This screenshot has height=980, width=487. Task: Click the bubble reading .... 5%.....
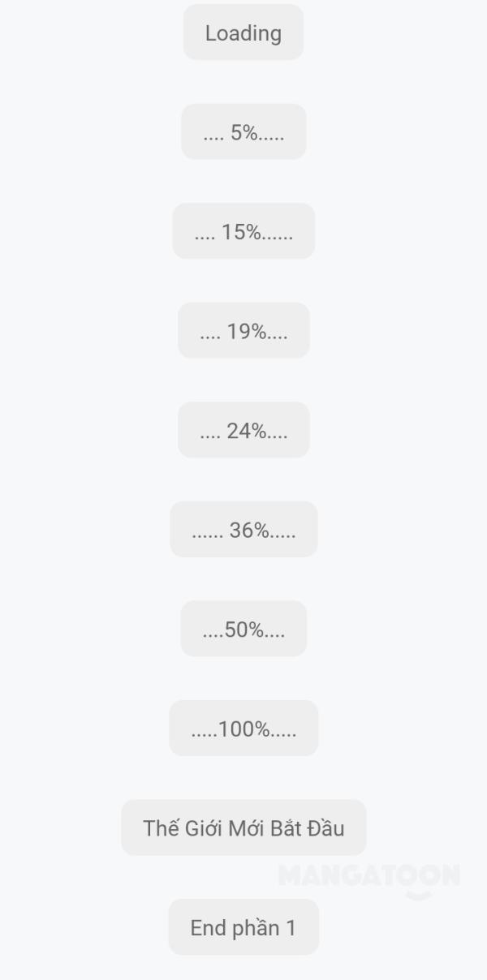pos(243,132)
